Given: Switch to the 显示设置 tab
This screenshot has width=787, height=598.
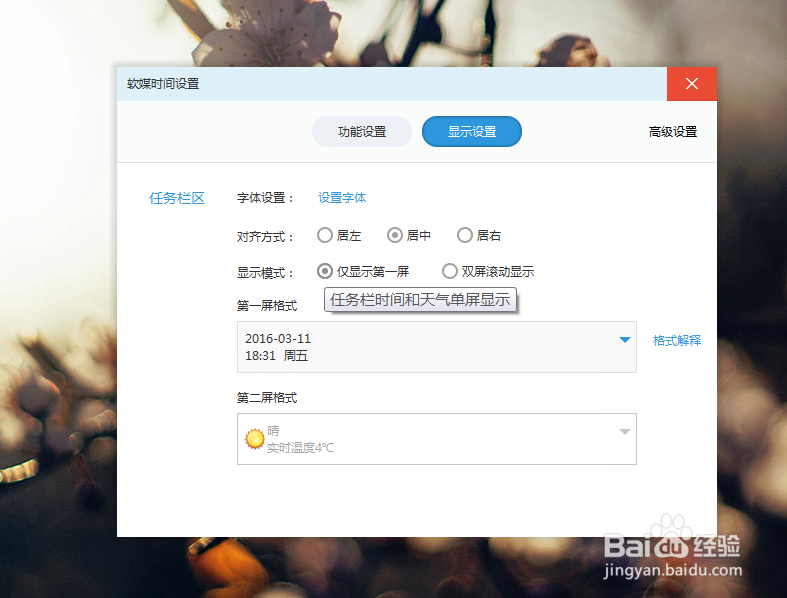Looking at the screenshot, I should (472, 132).
